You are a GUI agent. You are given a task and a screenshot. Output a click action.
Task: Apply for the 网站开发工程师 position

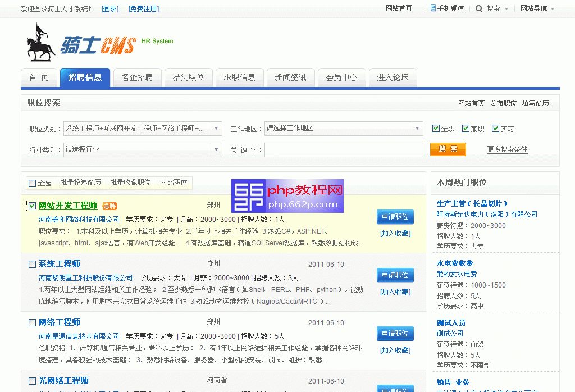coord(395,217)
